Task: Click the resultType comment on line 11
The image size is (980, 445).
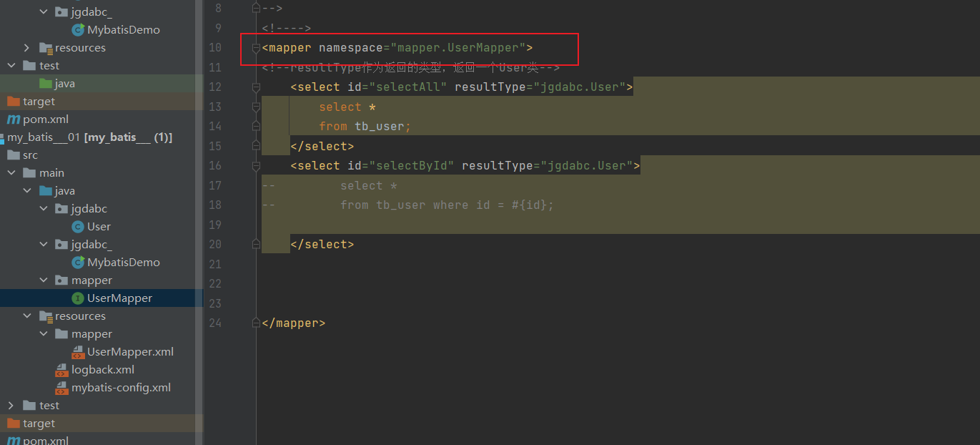Action: pyautogui.click(x=411, y=68)
